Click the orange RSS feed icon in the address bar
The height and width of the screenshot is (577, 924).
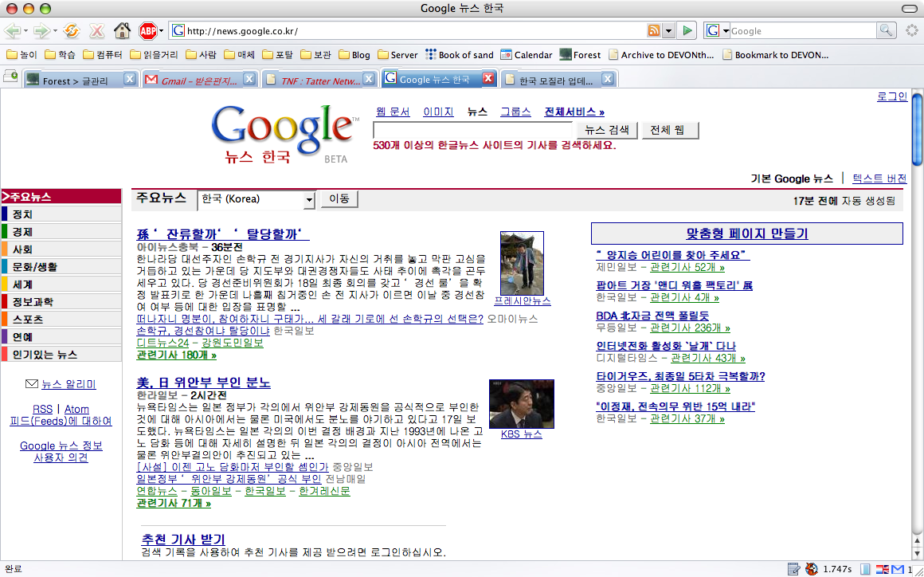pyautogui.click(x=653, y=30)
